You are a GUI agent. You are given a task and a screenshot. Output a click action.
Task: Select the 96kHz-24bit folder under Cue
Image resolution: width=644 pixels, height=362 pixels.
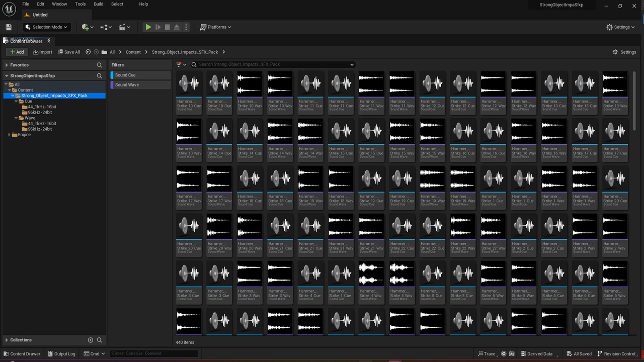click(40, 112)
